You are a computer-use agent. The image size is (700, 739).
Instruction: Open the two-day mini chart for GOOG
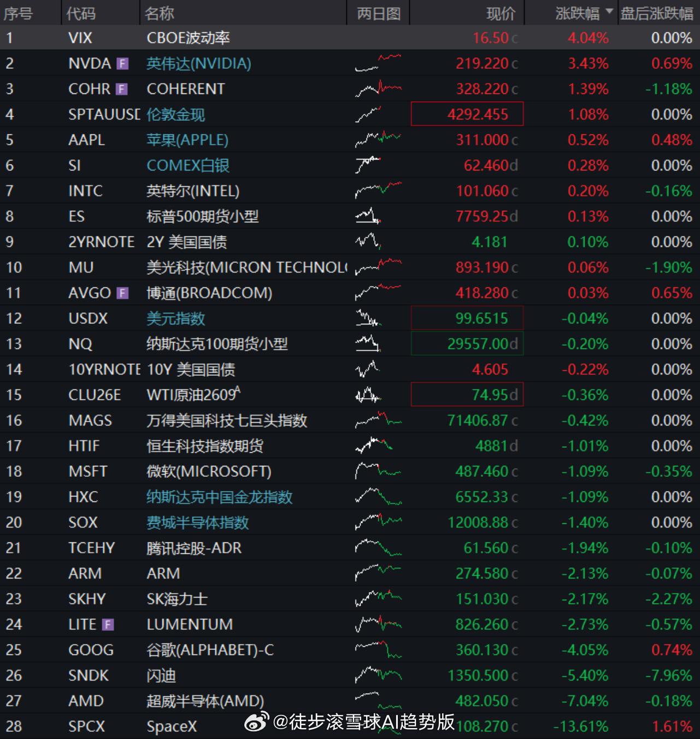(x=378, y=649)
